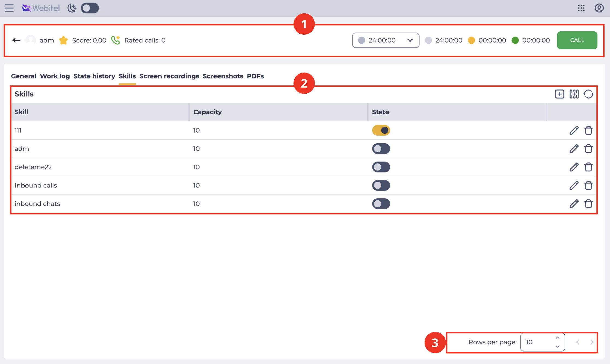Viewport: 610px width, 364px height.
Task: Open the Screenshots tab
Action: tap(223, 76)
